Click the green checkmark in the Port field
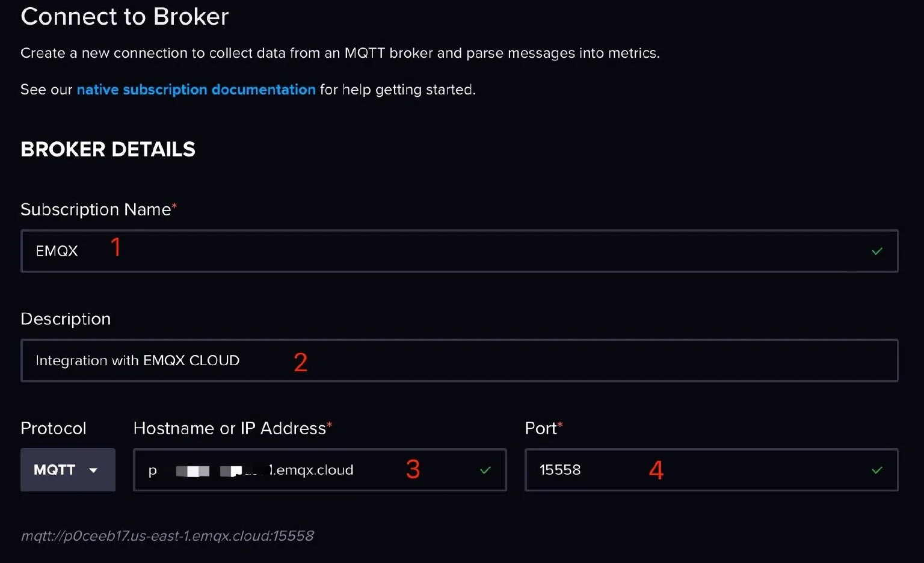Image resolution: width=924 pixels, height=563 pixels. (877, 470)
